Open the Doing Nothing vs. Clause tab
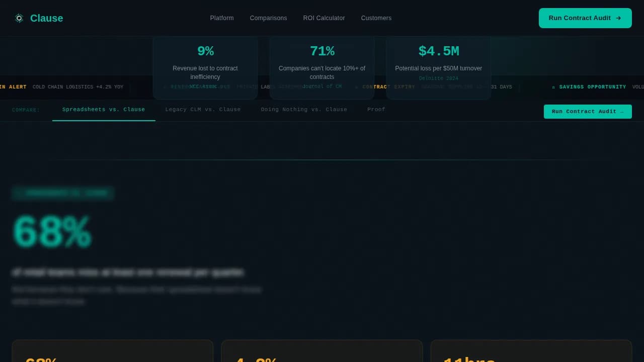The width and height of the screenshot is (644, 362). click(304, 110)
